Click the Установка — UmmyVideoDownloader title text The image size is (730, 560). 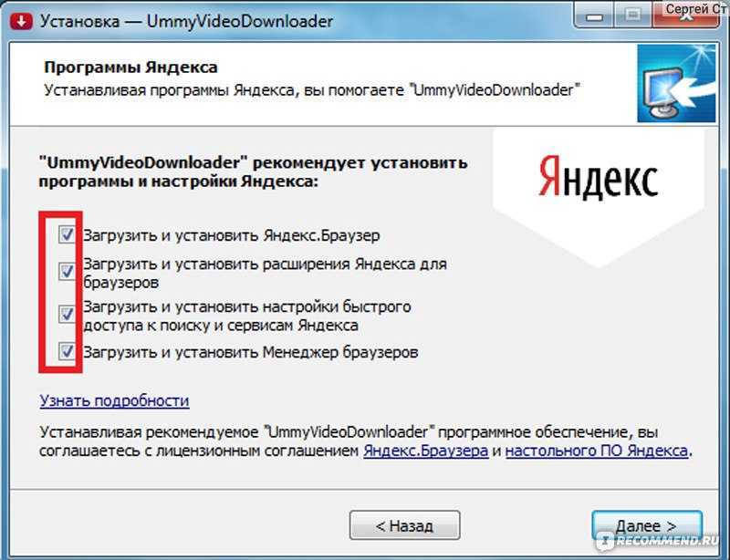[x=186, y=21]
